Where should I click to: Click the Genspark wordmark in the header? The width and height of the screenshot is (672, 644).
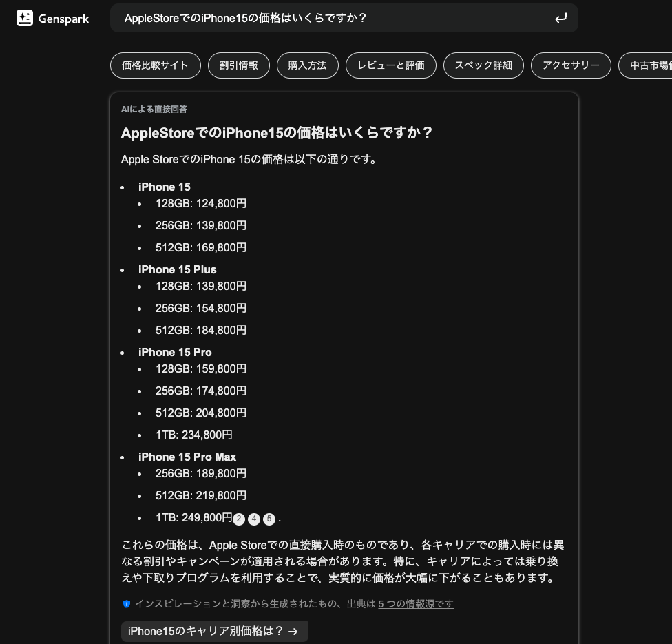[63, 19]
